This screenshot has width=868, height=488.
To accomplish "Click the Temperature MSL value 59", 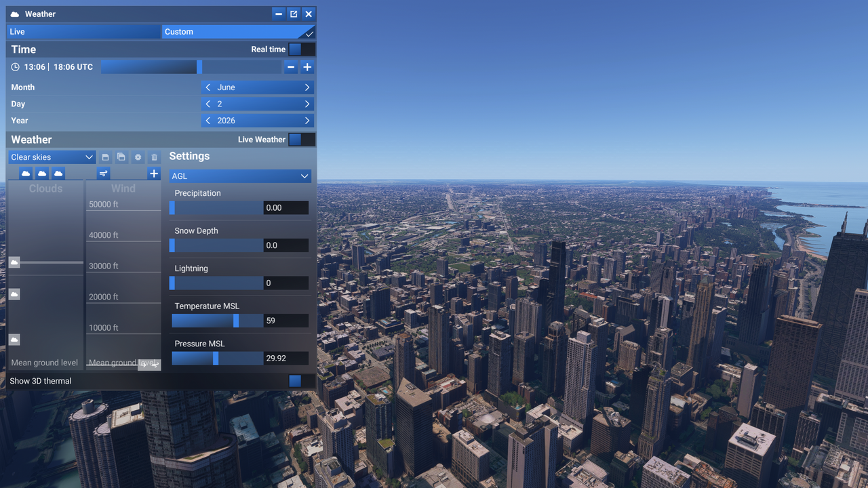I will [286, 321].
